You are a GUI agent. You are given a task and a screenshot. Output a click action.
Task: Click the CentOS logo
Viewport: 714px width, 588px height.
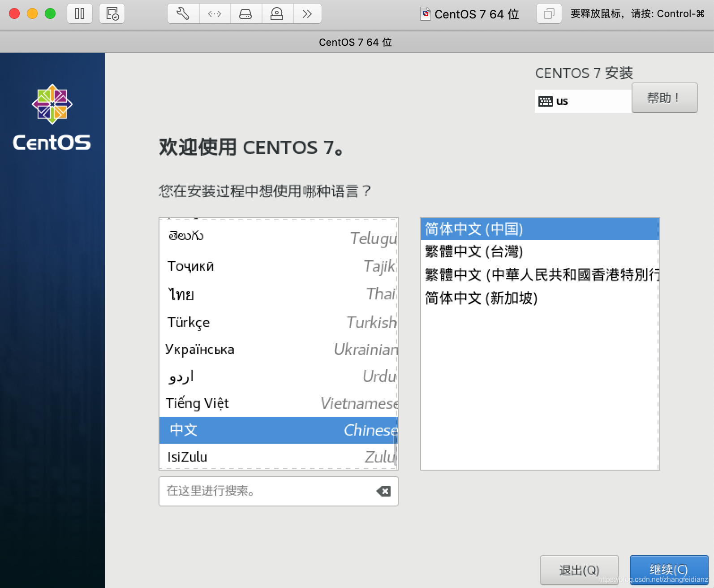click(x=52, y=117)
